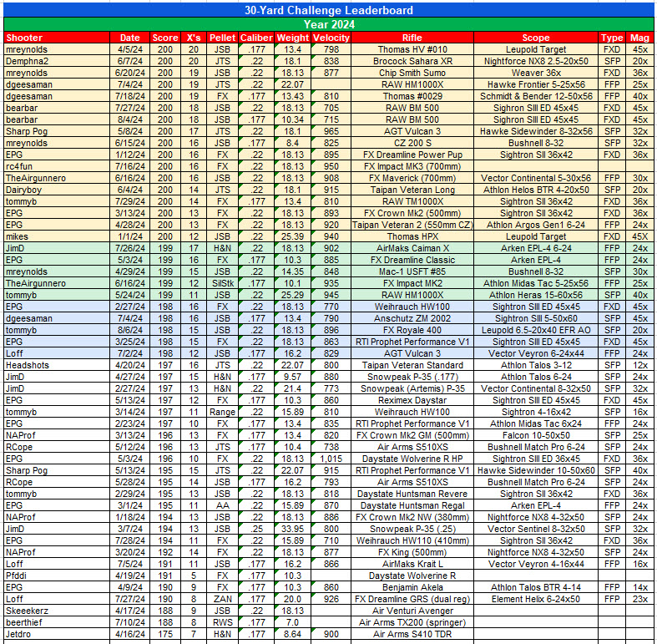Viewport: 657px width, 644px height.
Task: Click Anschutz ZM 2002 rifle cell
Action: point(412,318)
